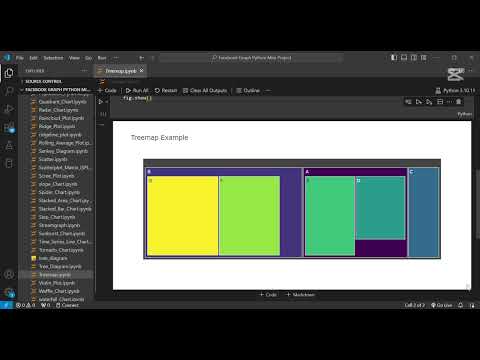The width and height of the screenshot is (480, 360).
Task: Split the cell from cell toolbar
Action: [x=440, y=102]
